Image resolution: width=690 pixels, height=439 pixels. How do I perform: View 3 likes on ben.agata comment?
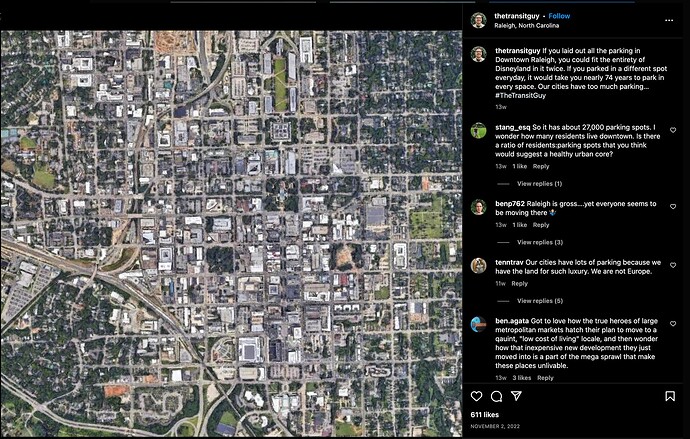521,378
